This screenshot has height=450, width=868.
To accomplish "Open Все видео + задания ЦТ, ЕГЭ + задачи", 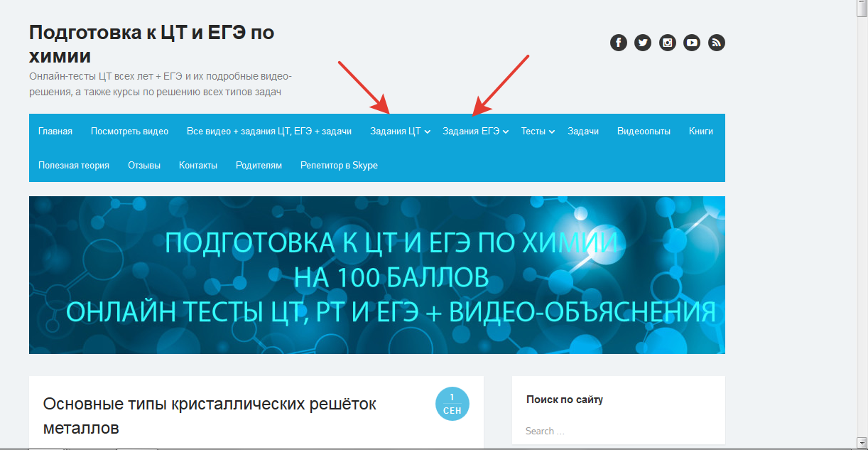I will coord(269,131).
